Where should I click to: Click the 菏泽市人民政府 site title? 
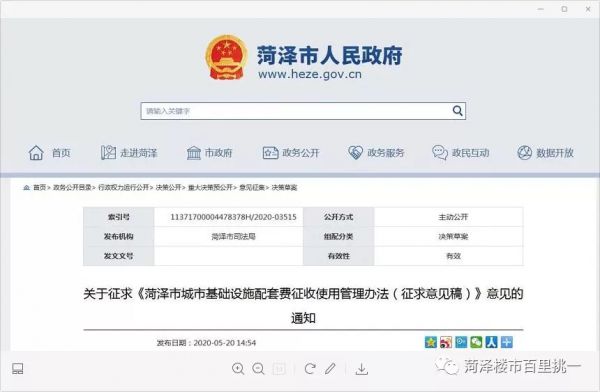pyautogui.click(x=329, y=55)
